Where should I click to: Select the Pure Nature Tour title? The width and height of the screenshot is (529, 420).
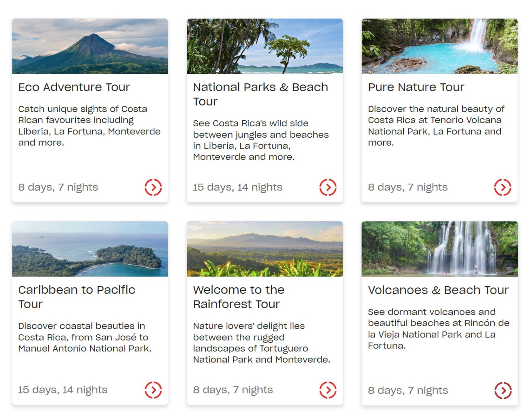[x=416, y=88]
